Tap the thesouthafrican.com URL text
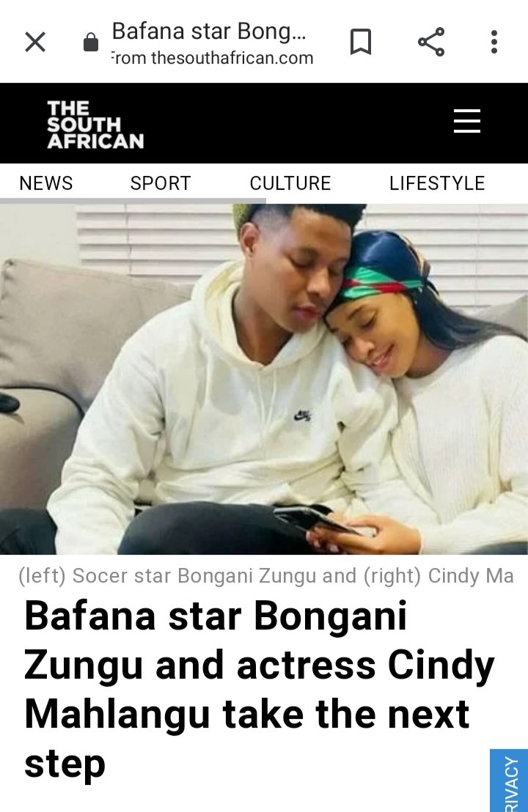The height and width of the screenshot is (812, 528). pyautogui.click(x=213, y=58)
